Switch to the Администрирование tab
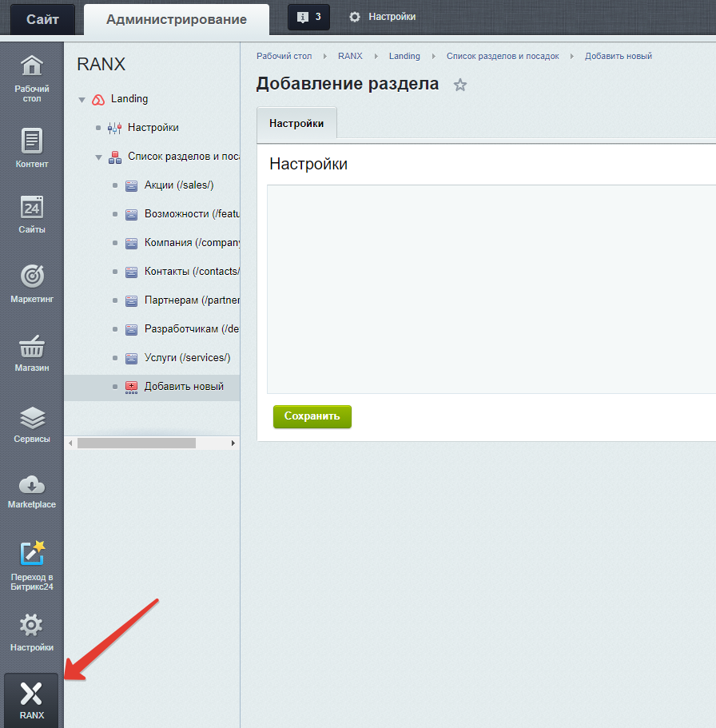Image resolution: width=716 pixels, height=728 pixels. pyautogui.click(x=177, y=19)
